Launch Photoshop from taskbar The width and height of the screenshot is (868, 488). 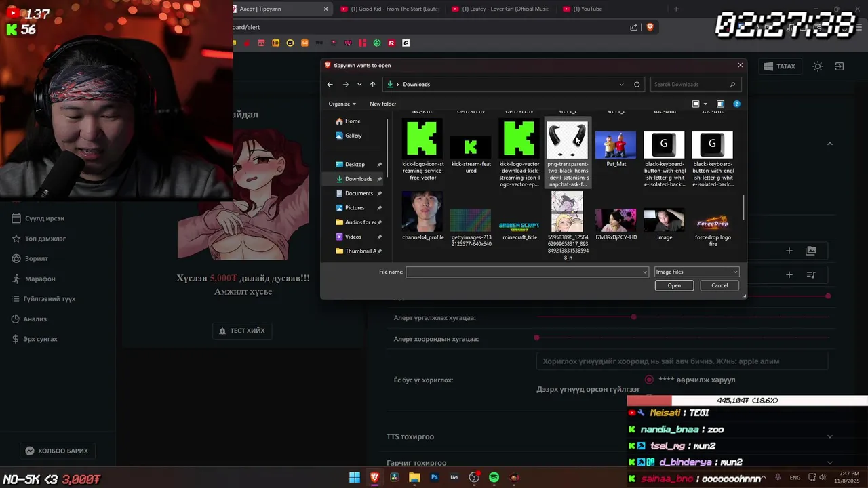(435, 477)
